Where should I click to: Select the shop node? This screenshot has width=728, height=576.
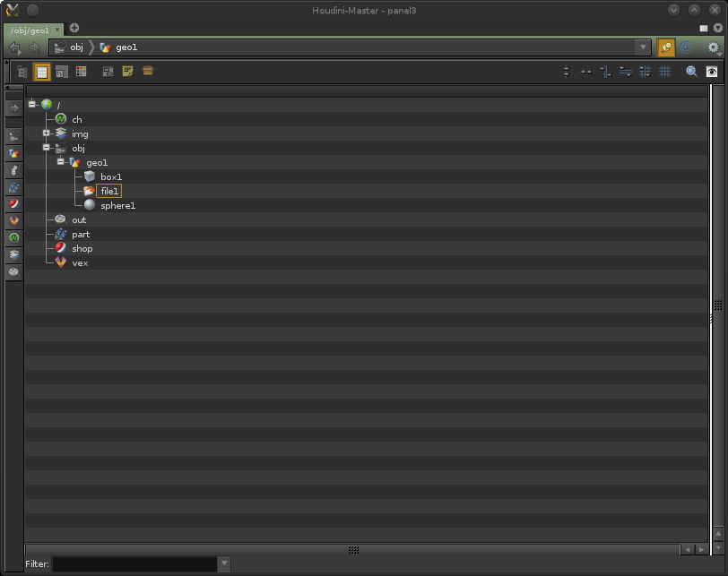pos(82,249)
